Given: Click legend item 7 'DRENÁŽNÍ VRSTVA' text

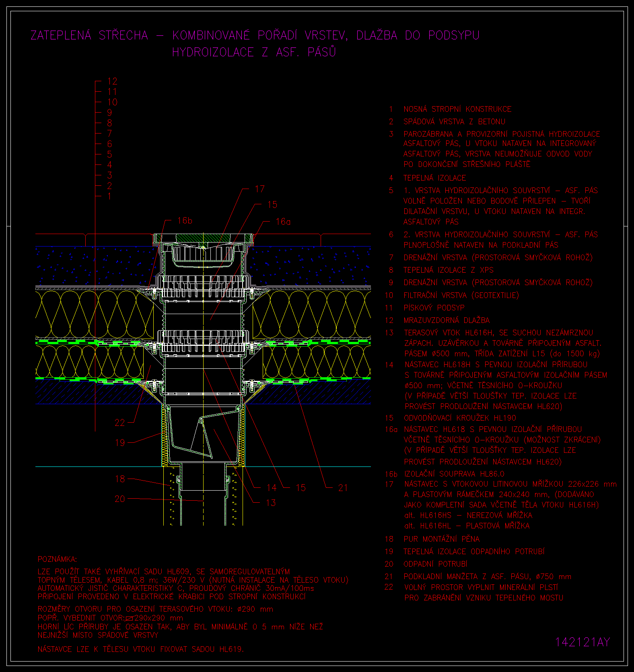Looking at the screenshot, I should point(435,257).
